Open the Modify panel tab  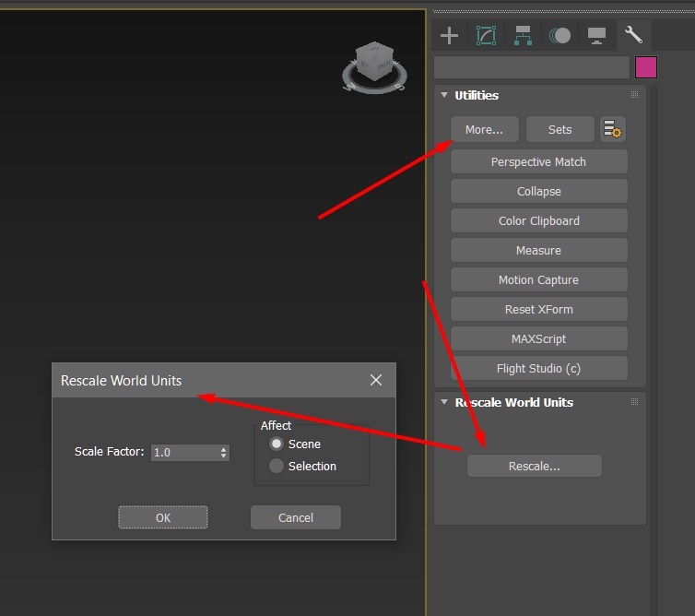(x=486, y=35)
